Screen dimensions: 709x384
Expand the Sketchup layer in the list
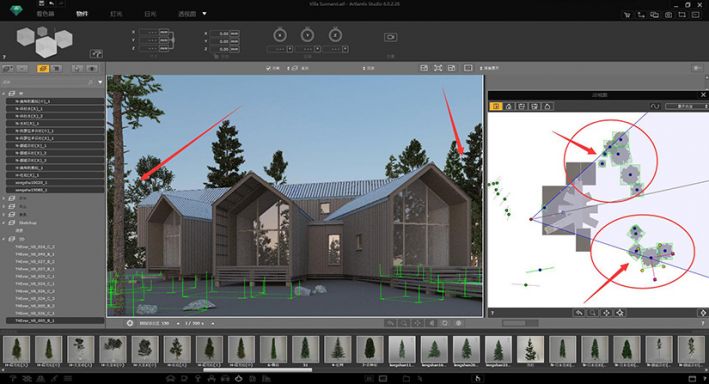(x=4, y=223)
